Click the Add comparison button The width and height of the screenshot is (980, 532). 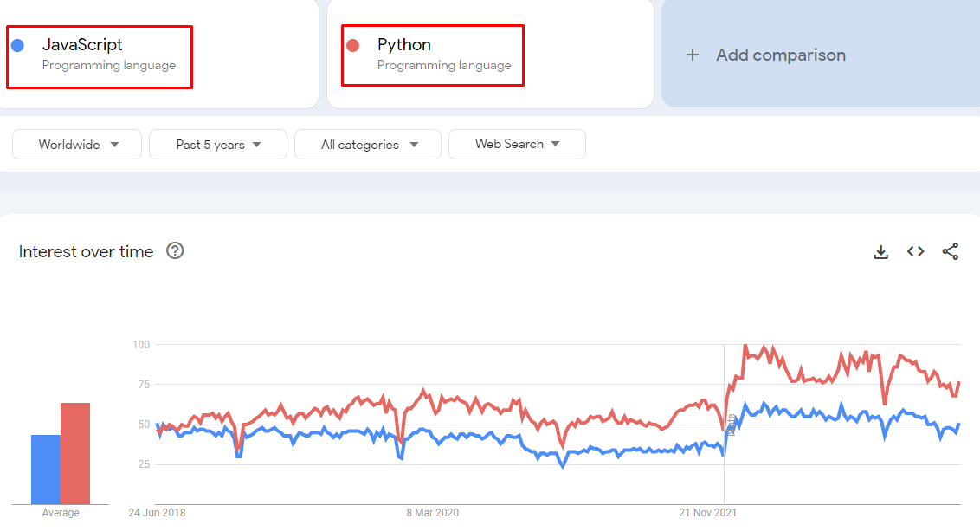(779, 55)
